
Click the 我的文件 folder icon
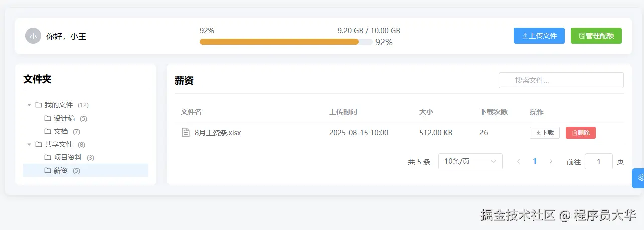(39, 105)
